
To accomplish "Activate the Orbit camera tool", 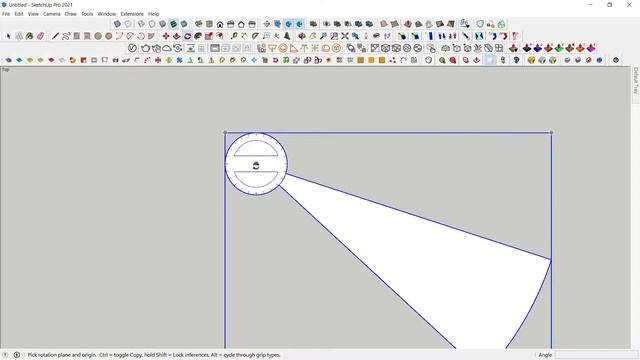I will 302,36.
